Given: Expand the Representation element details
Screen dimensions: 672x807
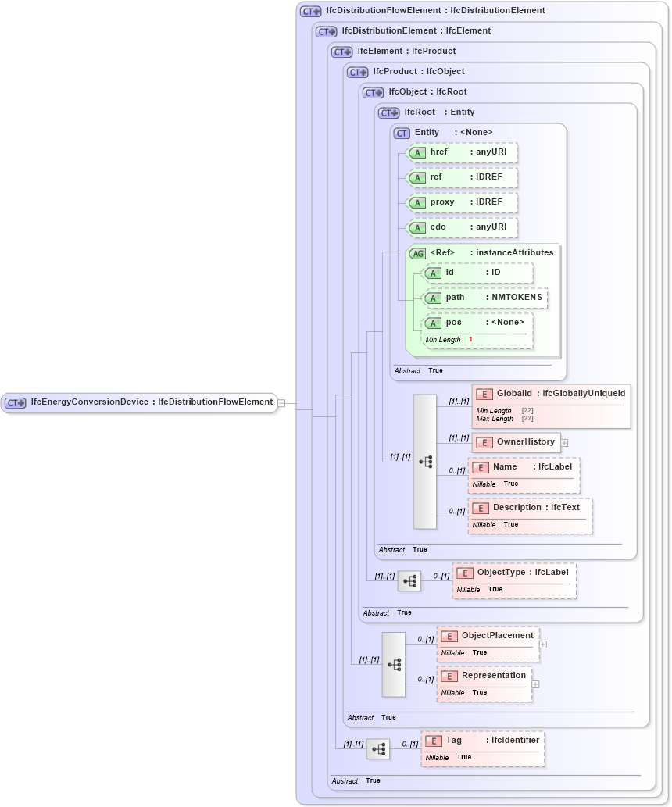Looking at the screenshot, I should (536, 685).
